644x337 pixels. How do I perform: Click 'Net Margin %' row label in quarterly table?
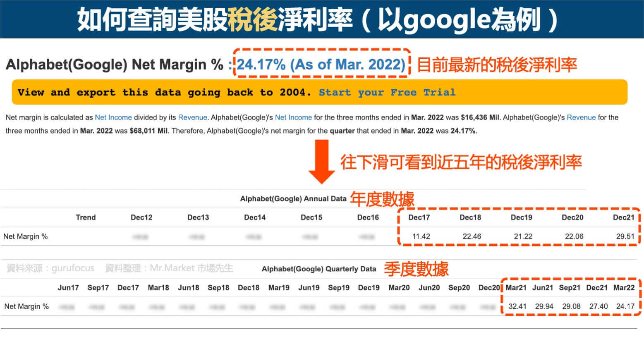[x=26, y=306]
